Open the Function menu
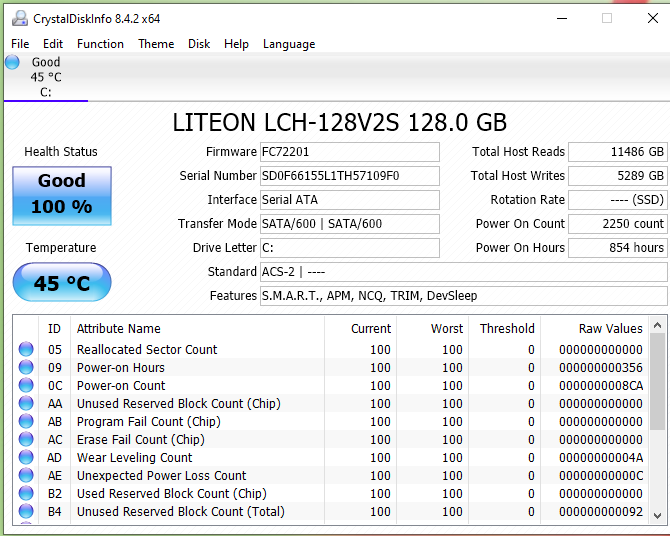Image resolution: width=670 pixels, height=536 pixels. 100,44
